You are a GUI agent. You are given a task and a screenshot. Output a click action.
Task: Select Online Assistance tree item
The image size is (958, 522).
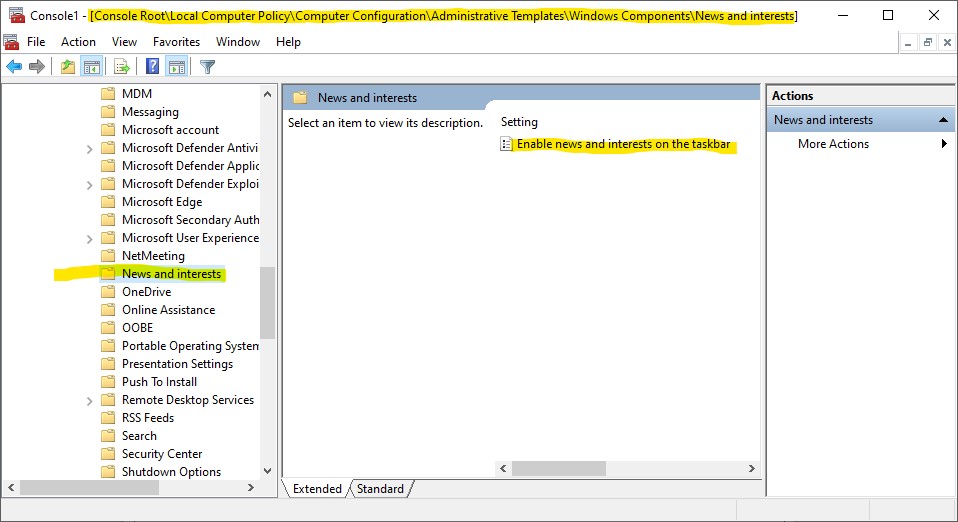[169, 310]
